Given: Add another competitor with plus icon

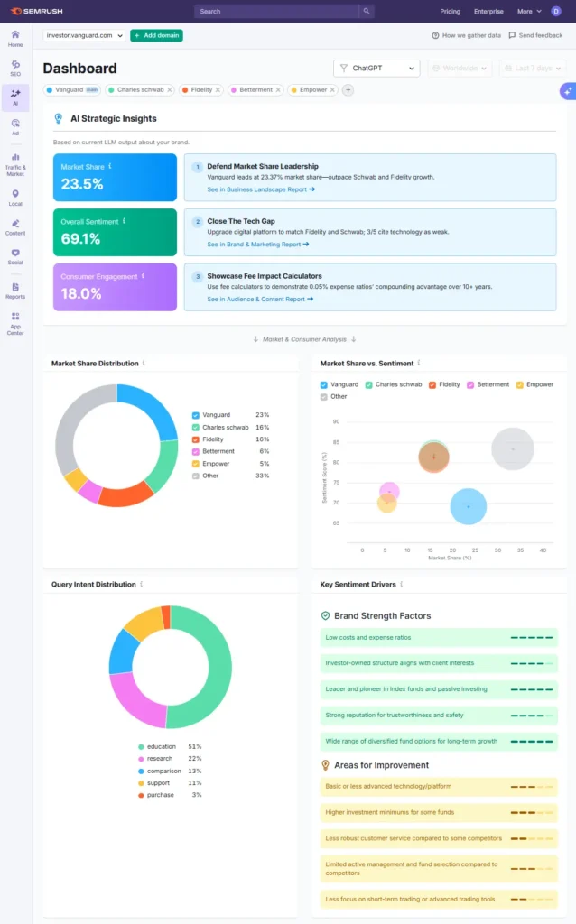Looking at the screenshot, I should point(348,90).
